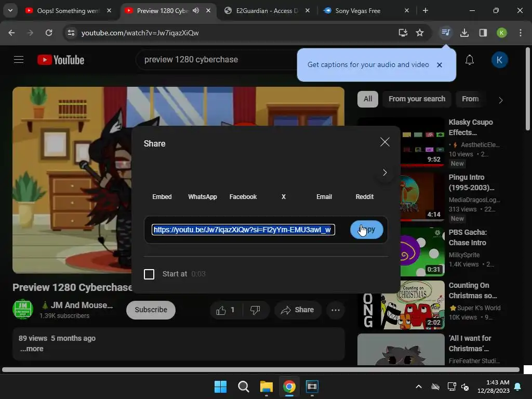Dismiss the captions tooltip with X
The height and width of the screenshot is (399, 532).
tap(440, 65)
